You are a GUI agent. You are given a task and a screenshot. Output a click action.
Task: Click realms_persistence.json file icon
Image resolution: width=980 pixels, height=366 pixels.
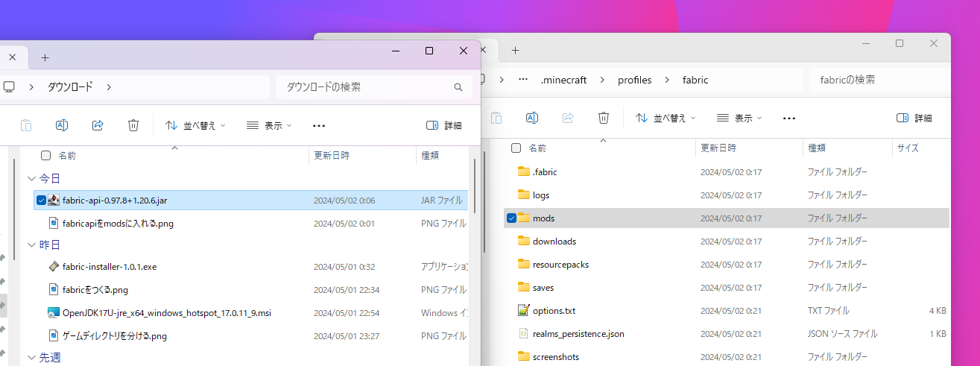(523, 333)
